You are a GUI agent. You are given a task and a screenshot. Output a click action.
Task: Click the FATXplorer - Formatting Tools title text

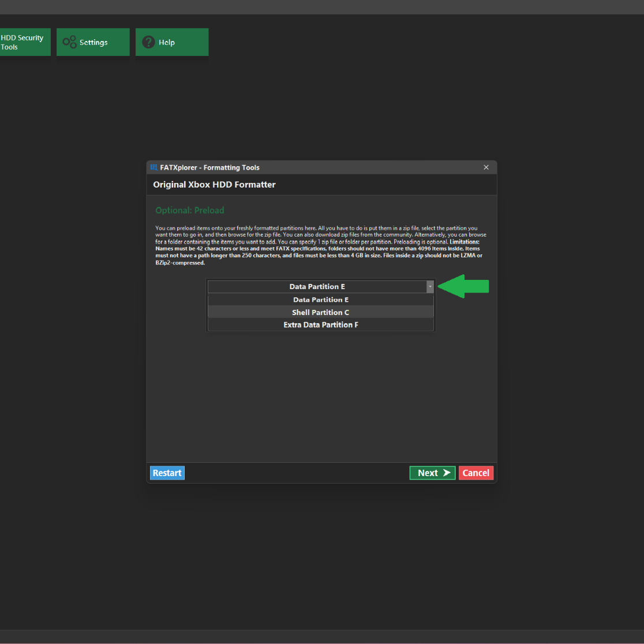(210, 167)
